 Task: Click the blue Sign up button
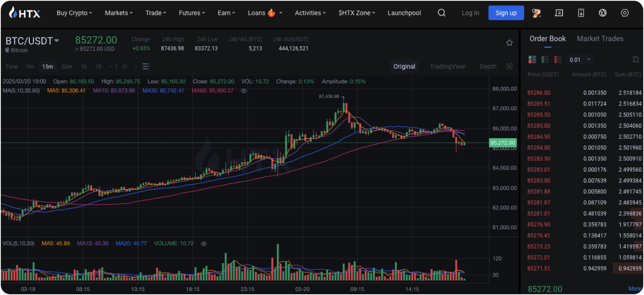pos(506,13)
